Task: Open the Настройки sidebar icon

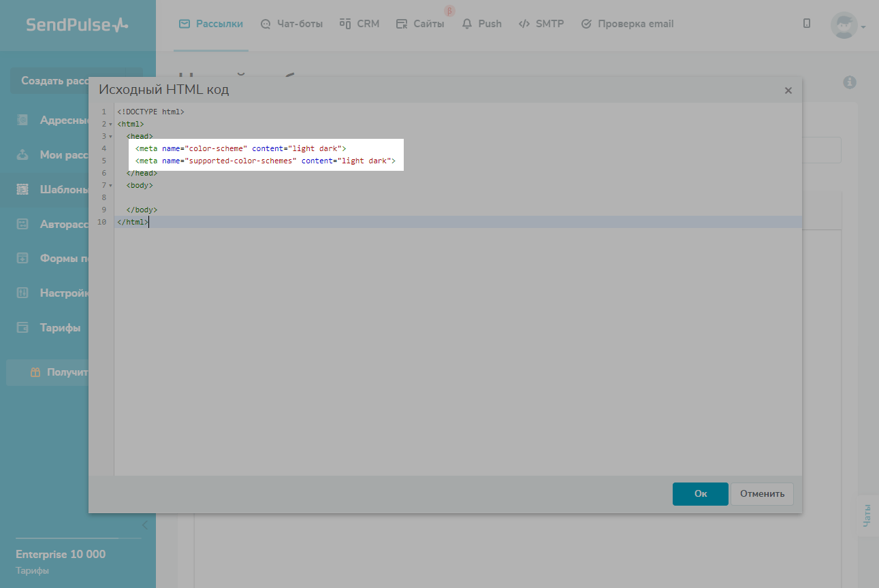Action: pos(22,293)
